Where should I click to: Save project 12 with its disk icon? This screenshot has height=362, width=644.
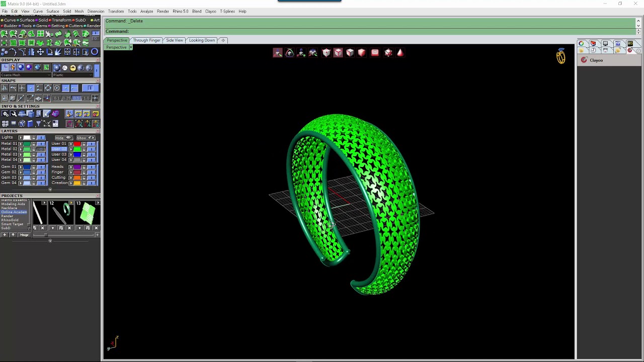(61, 228)
